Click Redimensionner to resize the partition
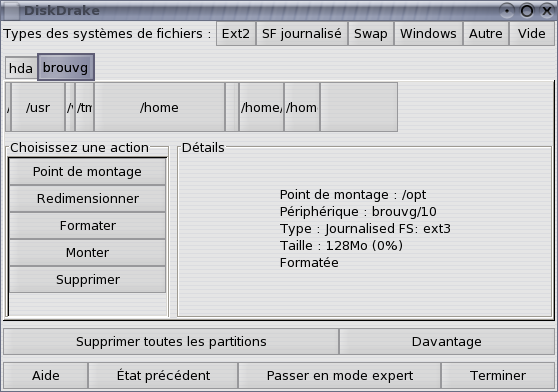Screen dimensions: 558x392 click(87, 198)
